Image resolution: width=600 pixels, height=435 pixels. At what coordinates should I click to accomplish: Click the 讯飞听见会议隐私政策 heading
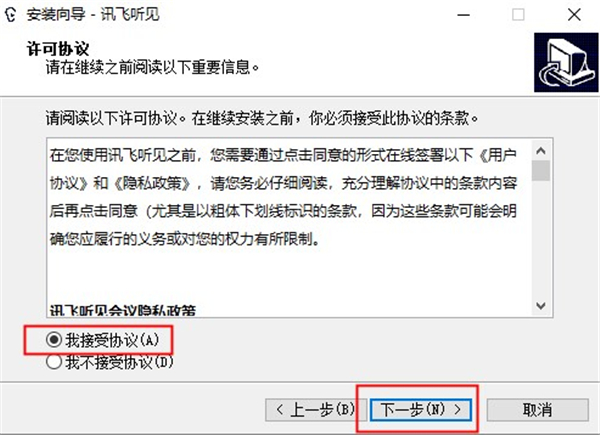click(123, 311)
